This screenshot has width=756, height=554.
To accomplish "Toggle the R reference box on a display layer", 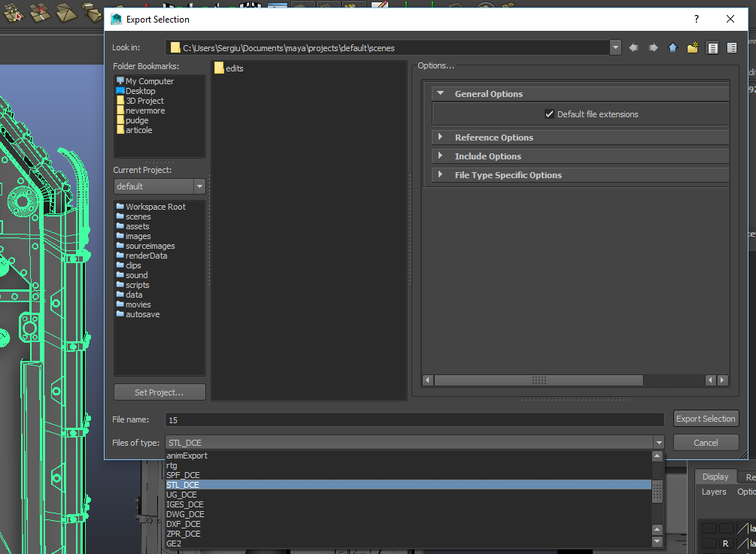I will [x=726, y=543].
